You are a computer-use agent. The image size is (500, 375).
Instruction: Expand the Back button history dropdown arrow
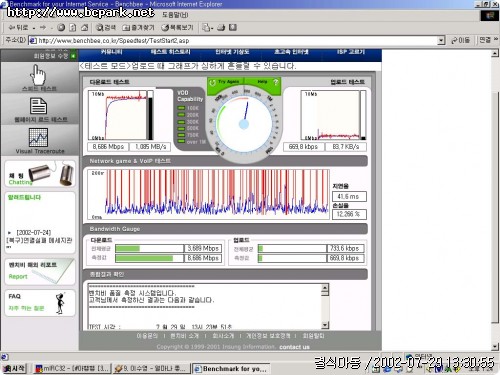coord(34,28)
